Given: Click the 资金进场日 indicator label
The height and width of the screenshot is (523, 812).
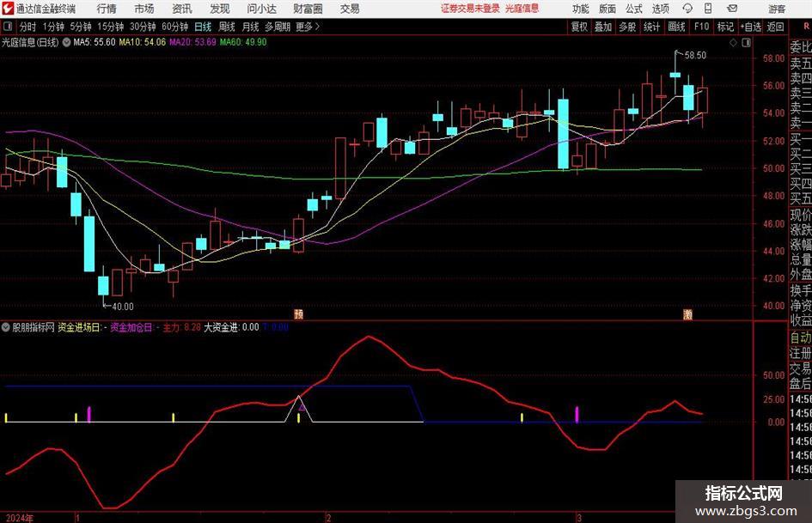Looking at the screenshot, I should point(78,327).
